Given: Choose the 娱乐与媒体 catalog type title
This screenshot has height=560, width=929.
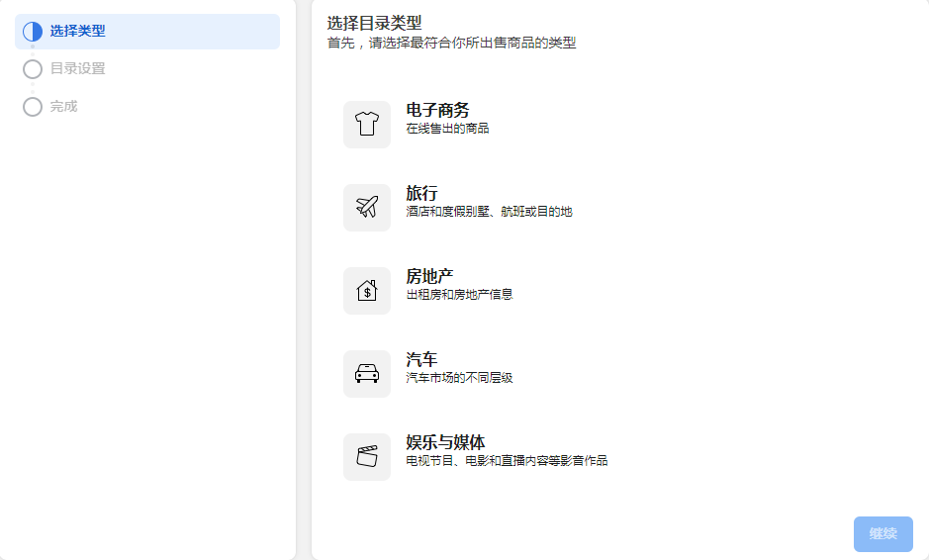Looking at the screenshot, I should [x=445, y=442].
